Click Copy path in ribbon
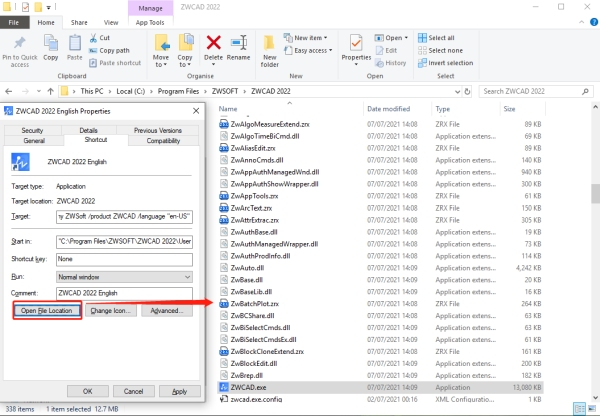Image resolution: width=600 pixels, height=416 pixels. click(109, 51)
